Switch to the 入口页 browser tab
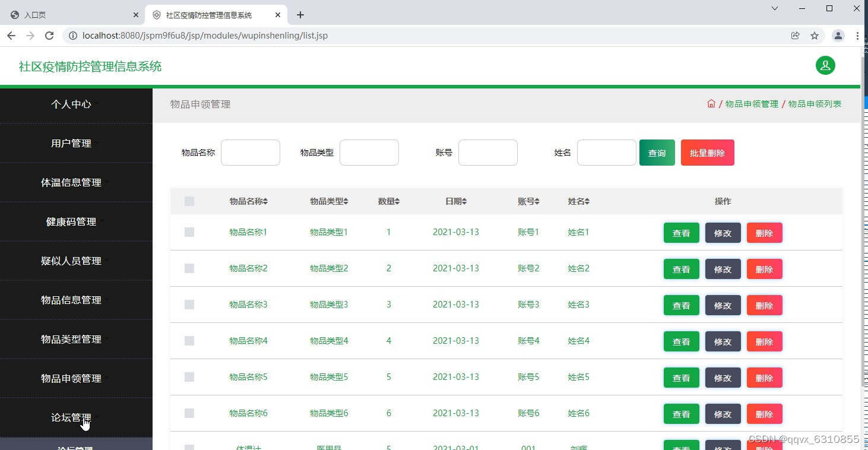The width and height of the screenshot is (868, 450). point(73,15)
